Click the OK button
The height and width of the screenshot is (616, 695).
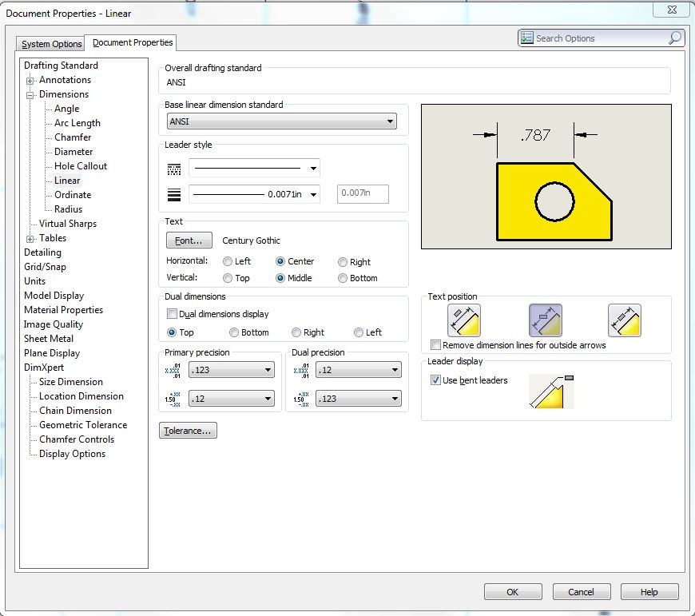(513, 592)
